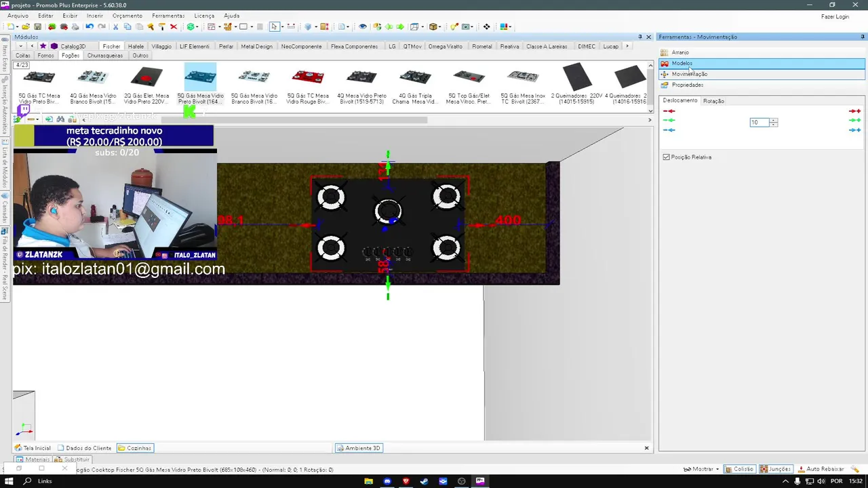The height and width of the screenshot is (488, 868).
Task: Open the Movimentação section
Action: (x=762, y=74)
